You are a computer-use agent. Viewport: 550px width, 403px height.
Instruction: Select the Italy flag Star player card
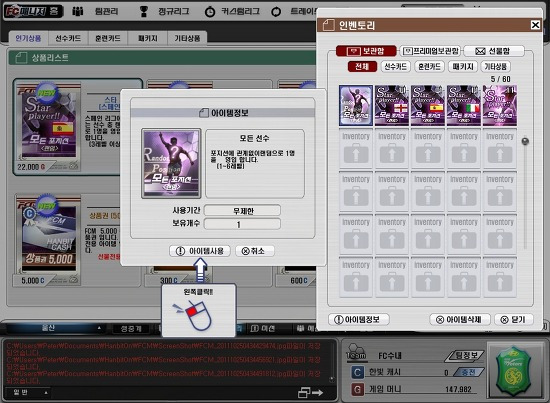coord(464,105)
